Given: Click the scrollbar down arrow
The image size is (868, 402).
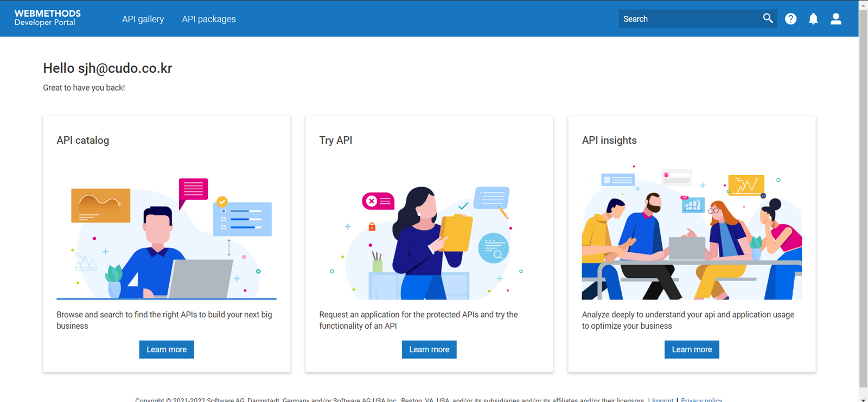Looking at the screenshot, I should (x=863, y=399).
